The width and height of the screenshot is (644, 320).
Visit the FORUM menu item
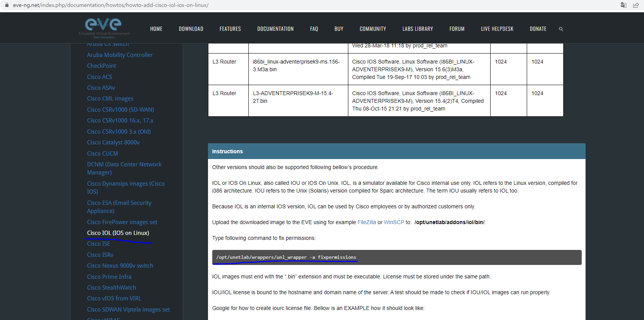point(457,29)
